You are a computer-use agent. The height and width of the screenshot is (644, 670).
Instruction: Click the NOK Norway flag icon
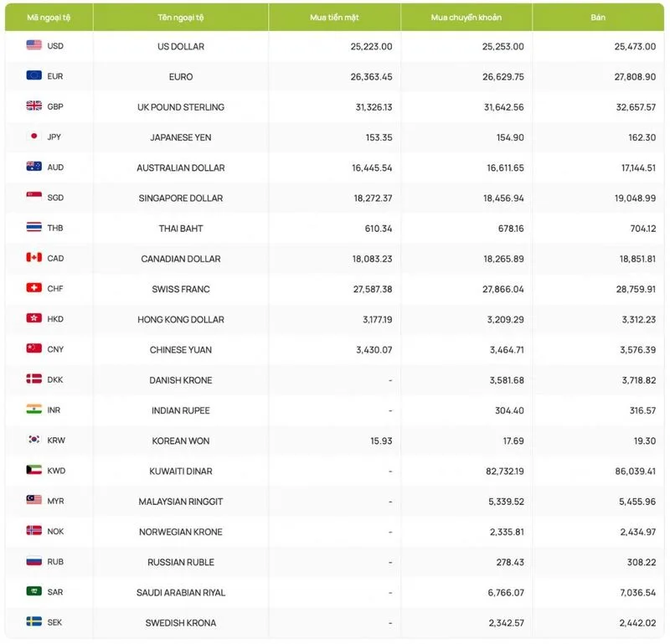point(33,530)
